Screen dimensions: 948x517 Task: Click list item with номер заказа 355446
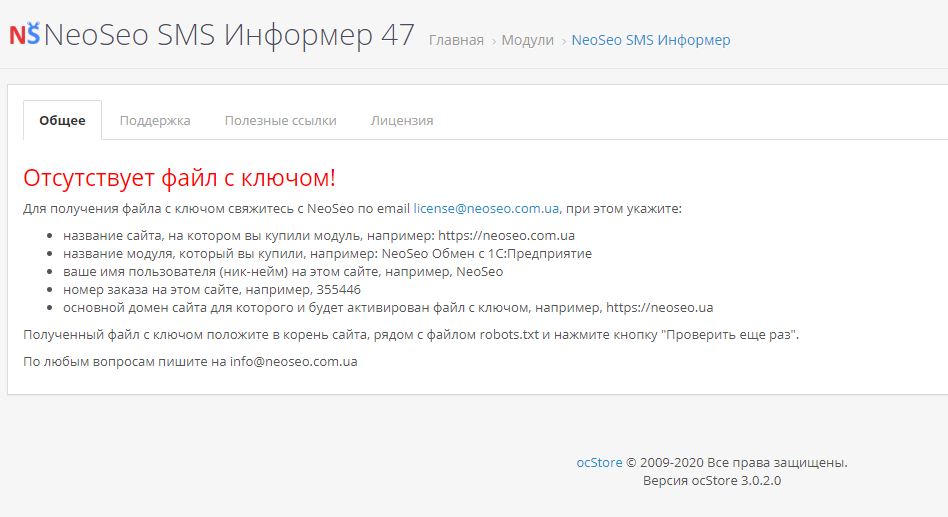click(212, 290)
